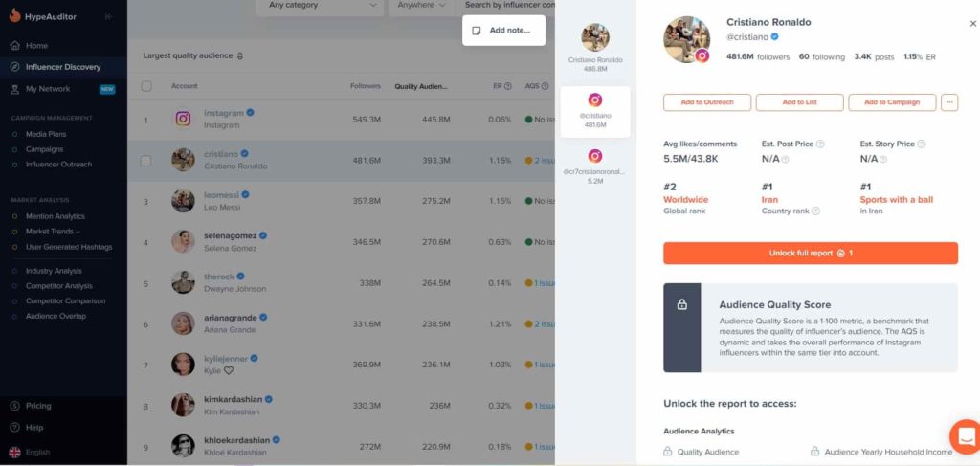The image size is (980, 466).
Task: Open the kimkardashian account row
Action: pyautogui.click(x=341, y=406)
